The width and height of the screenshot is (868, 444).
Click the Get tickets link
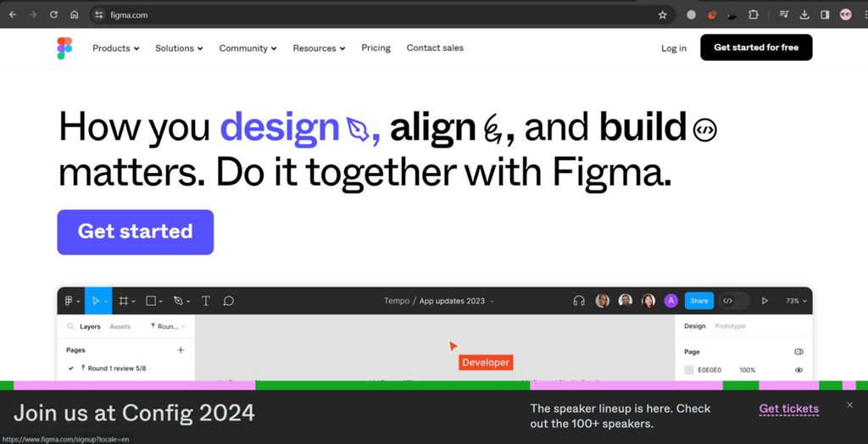789,409
